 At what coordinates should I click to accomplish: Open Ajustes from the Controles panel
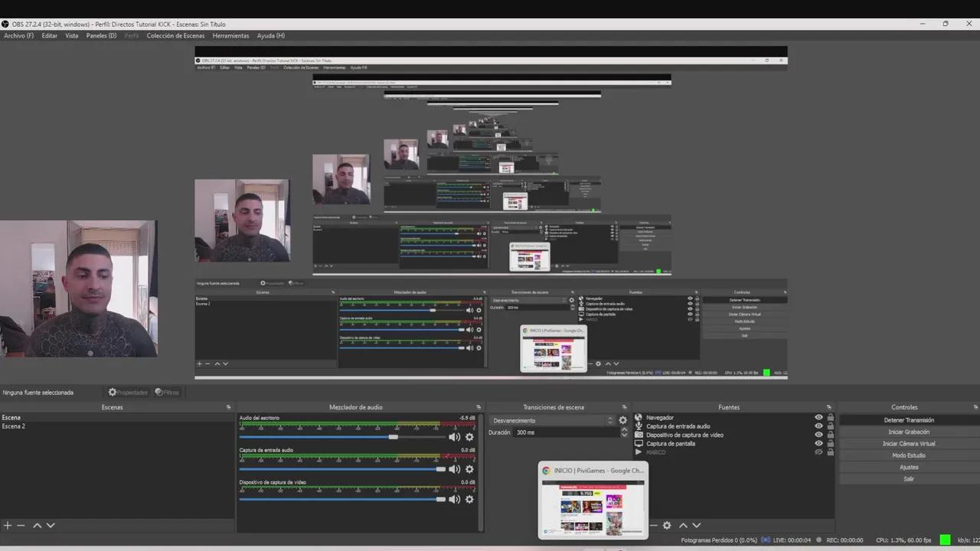tap(909, 468)
